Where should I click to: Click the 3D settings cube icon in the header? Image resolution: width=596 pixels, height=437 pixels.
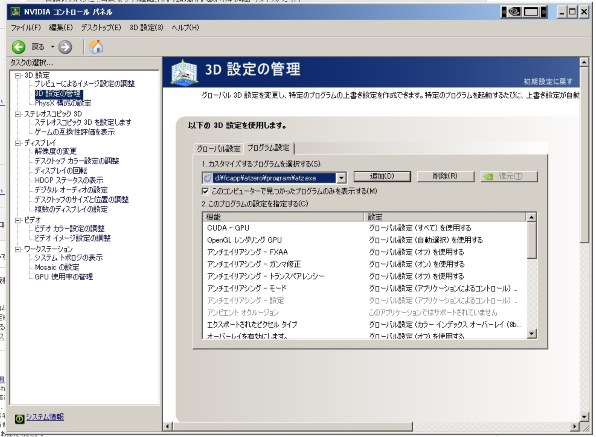pyautogui.click(x=184, y=72)
